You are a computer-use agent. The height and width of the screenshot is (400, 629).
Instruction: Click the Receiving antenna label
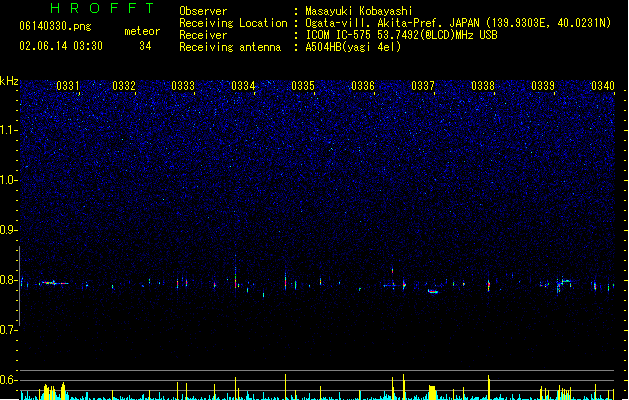click(x=230, y=47)
